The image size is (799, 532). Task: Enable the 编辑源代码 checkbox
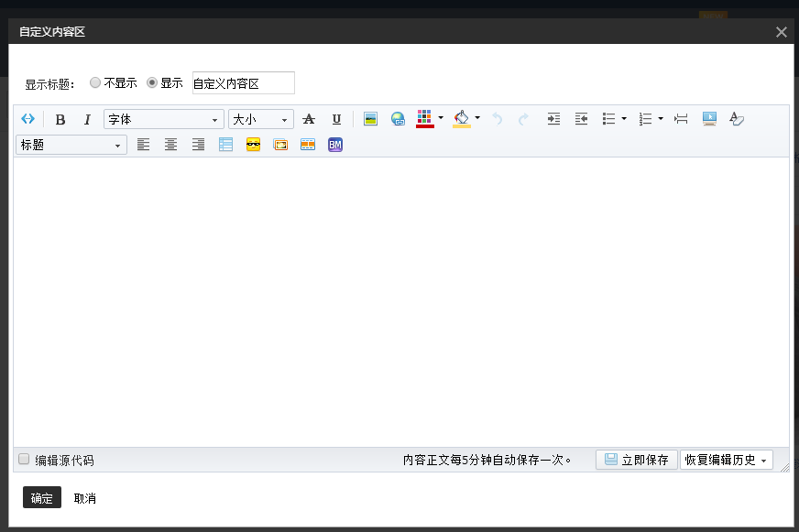24,459
